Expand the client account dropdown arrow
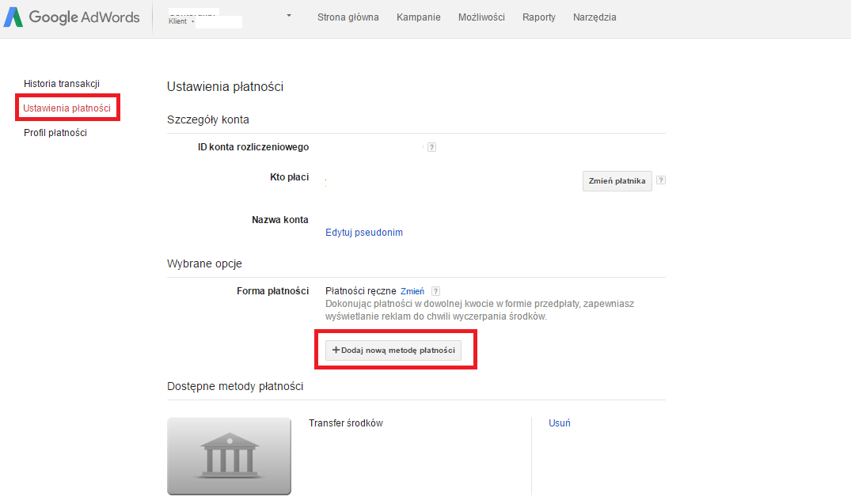This screenshot has width=851, height=504. click(x=289, y=16)
